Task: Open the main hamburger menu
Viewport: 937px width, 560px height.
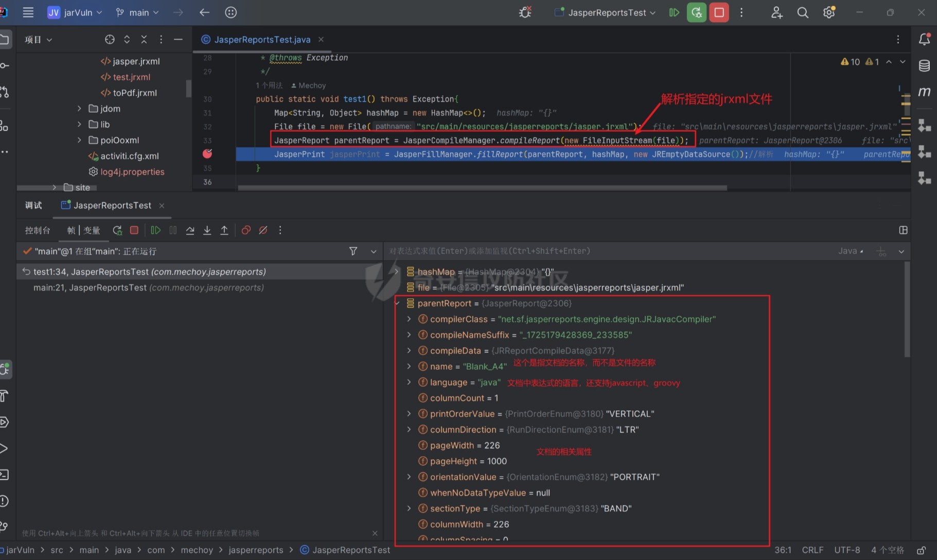Action: [28, 12]
